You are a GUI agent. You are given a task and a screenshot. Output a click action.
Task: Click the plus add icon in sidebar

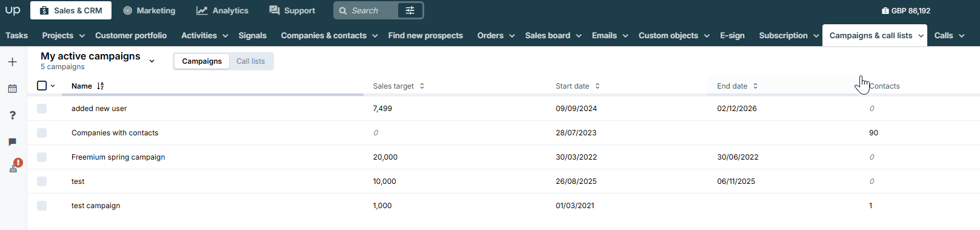coord(13,62)
